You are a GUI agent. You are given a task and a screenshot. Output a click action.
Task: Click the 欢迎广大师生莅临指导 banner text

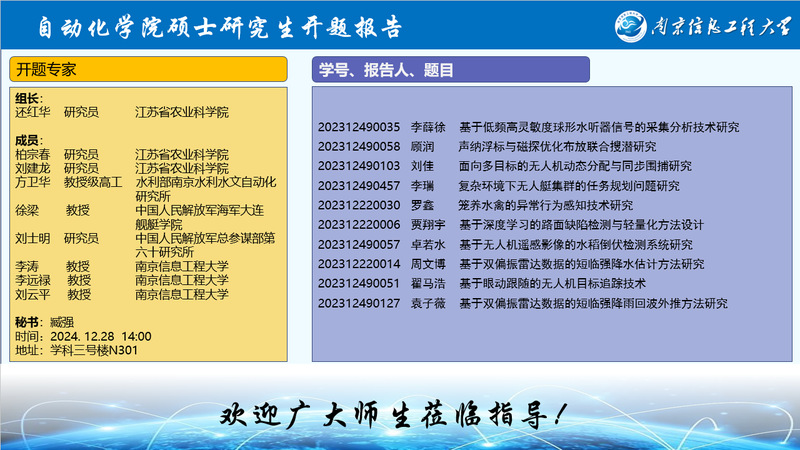pos(399,413)
